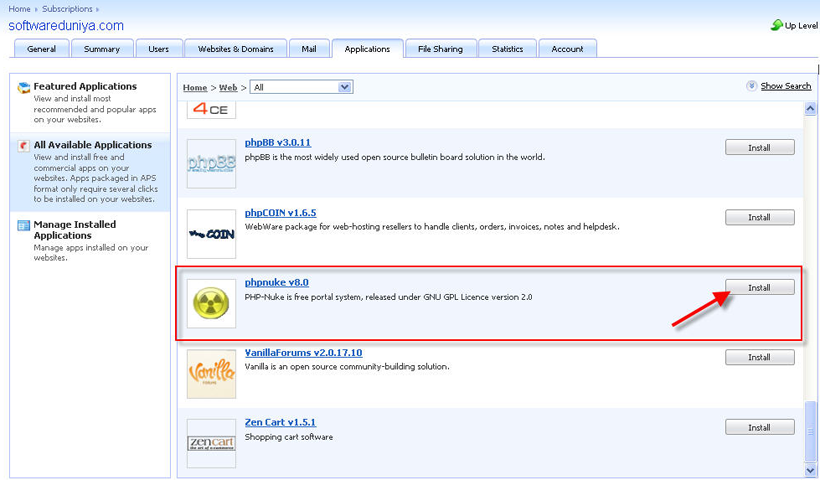This screenshot has height=480, width=820.
Task: Open the All category dropdown
Action: pos(301,87)
